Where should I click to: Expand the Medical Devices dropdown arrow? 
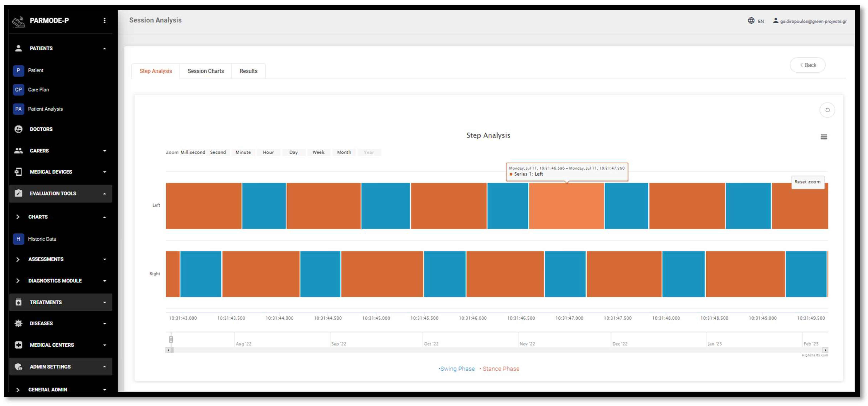(x=104, y=172)
